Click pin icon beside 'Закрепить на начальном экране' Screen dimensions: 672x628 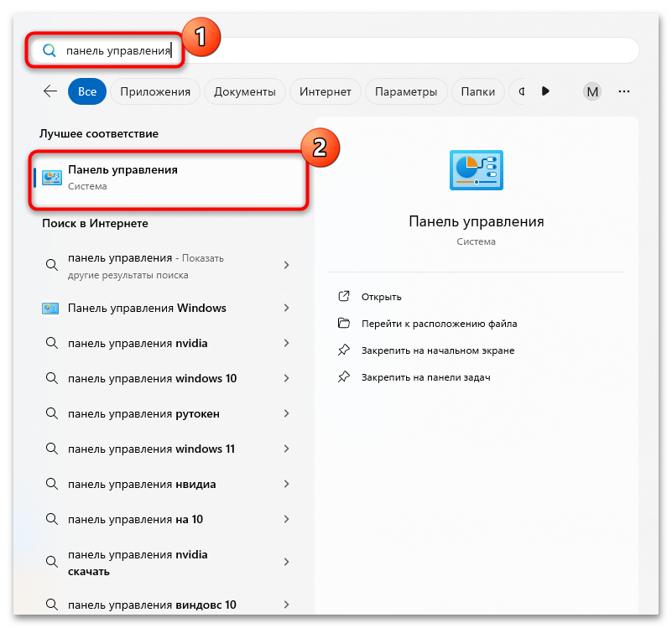(344, 350)
